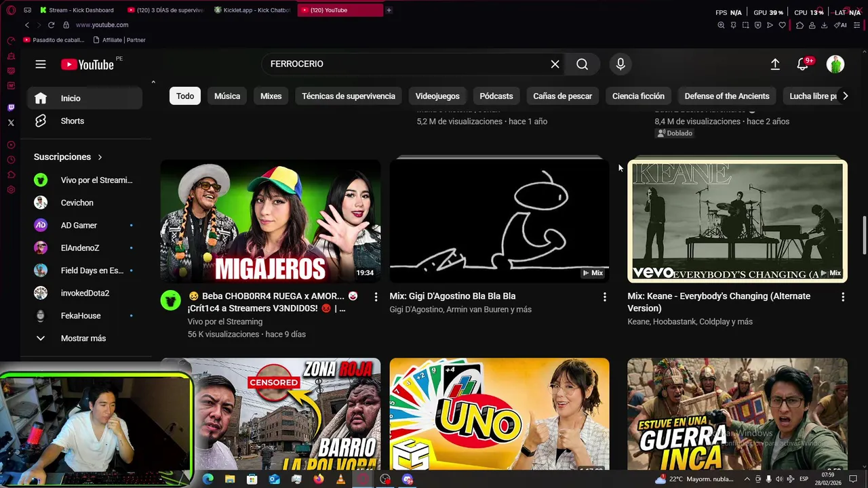Viewport: 868px width, 488px height.
Task: Open X (Twitter) in Opera sidebar
Action: (x=11, y=123)
